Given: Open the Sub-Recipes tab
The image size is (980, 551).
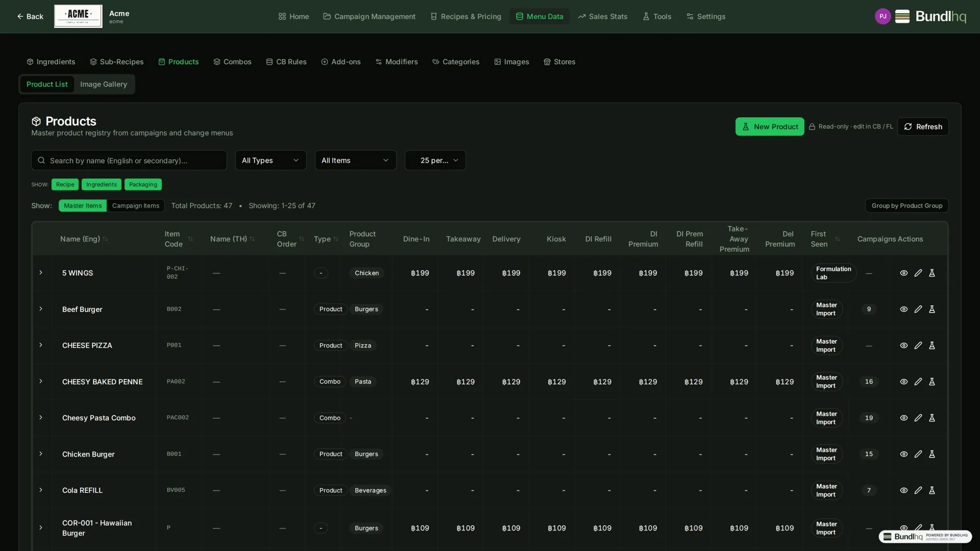Looking at the screenshot, I should tap(117, 62).
